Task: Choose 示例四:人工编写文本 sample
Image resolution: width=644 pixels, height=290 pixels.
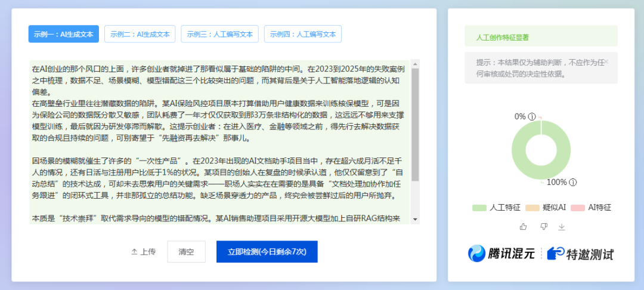Action: coord(303,34)
